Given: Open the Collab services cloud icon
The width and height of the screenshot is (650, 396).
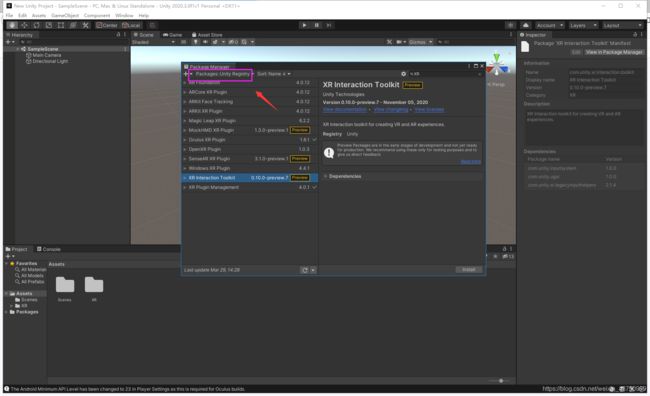Looking at the screenshot, I should point(526,25).
